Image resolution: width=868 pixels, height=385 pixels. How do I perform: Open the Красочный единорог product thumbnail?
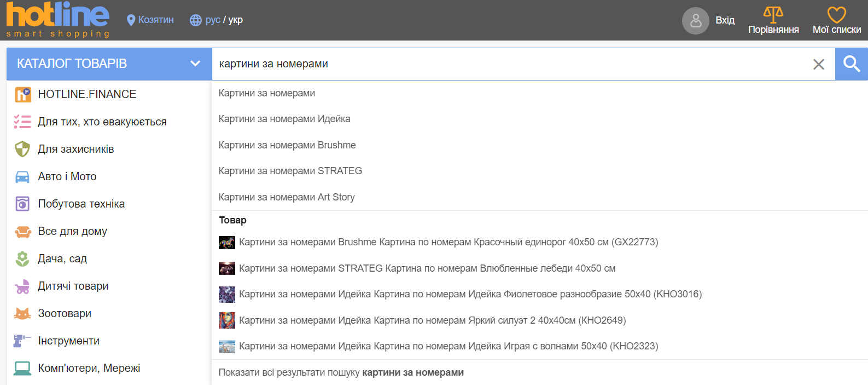(226, 242)
